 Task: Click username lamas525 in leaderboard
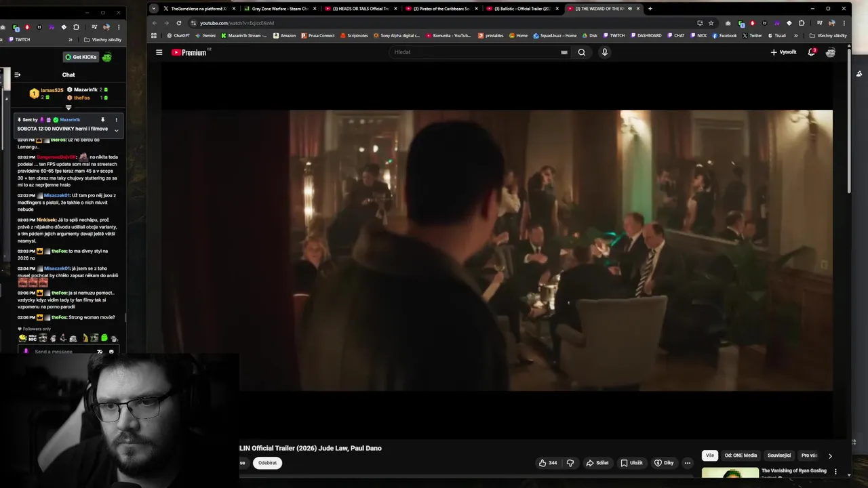(52, 90)
